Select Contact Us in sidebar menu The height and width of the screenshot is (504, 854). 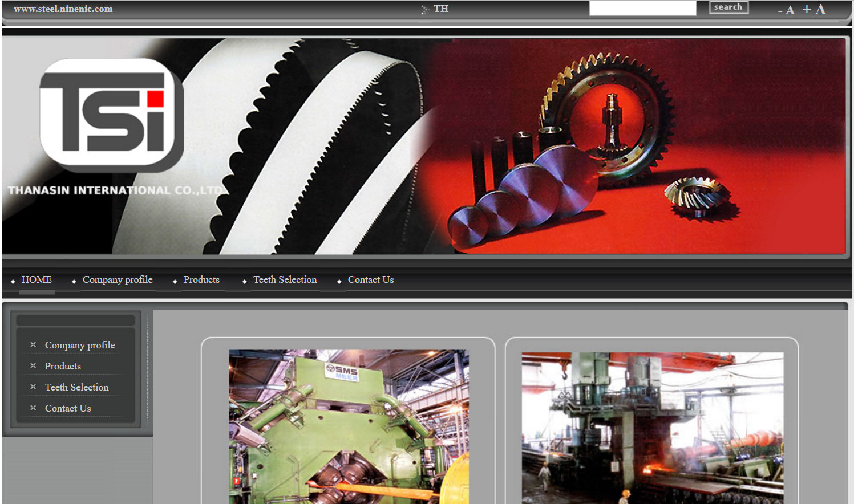click(68, 408)
